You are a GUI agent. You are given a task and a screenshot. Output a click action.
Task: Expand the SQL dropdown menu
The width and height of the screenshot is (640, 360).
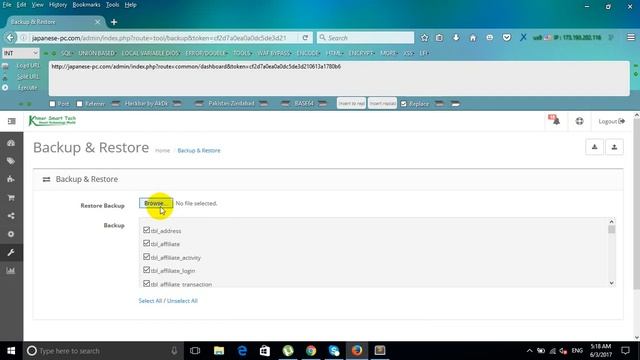point(66,53)
